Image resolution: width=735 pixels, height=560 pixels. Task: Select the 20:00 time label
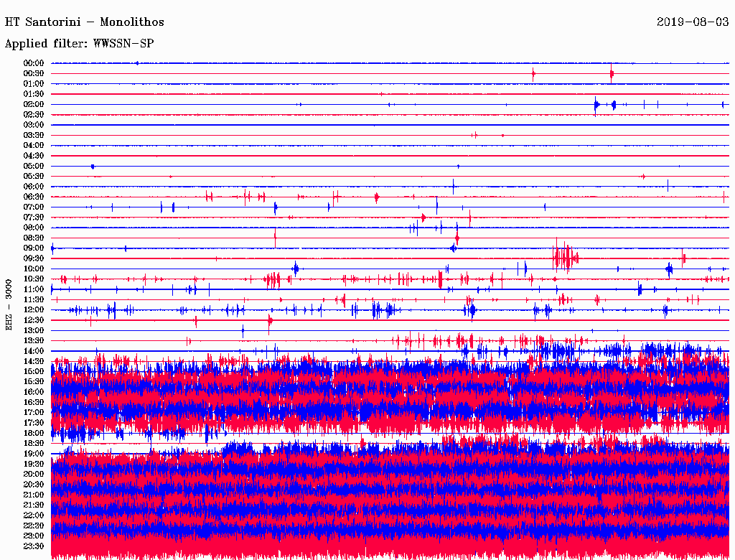(34, 474)
